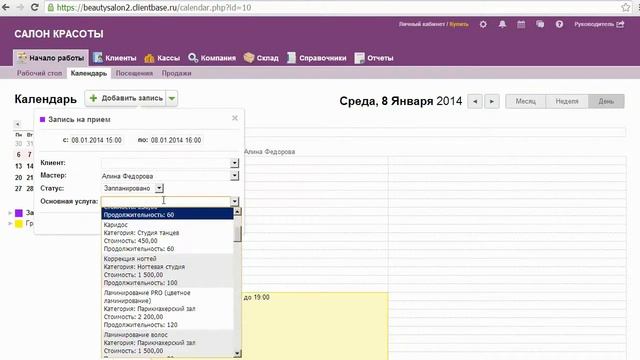
Task: Switch to Посещения subtab
Action: click(x=134, y=73)
